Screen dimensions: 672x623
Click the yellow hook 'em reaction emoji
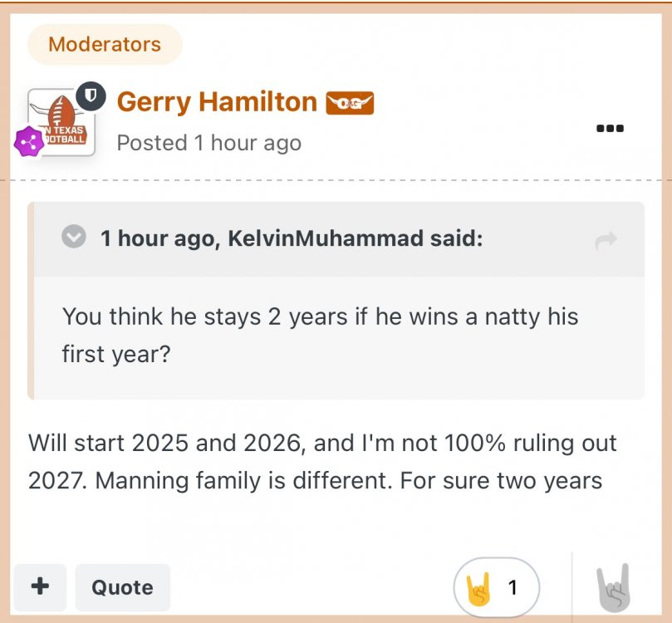click(x=480, y=588)
